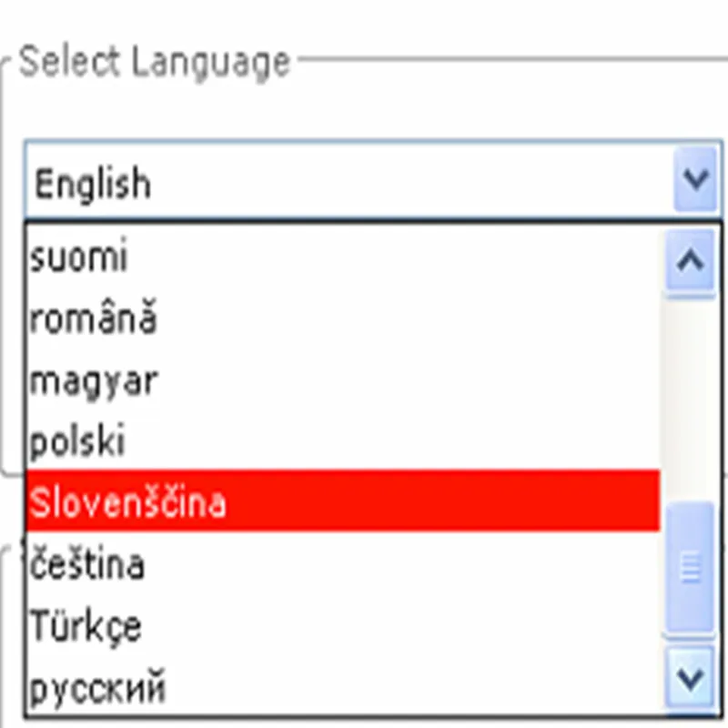Select čeština in the language list

click(86, 565)
